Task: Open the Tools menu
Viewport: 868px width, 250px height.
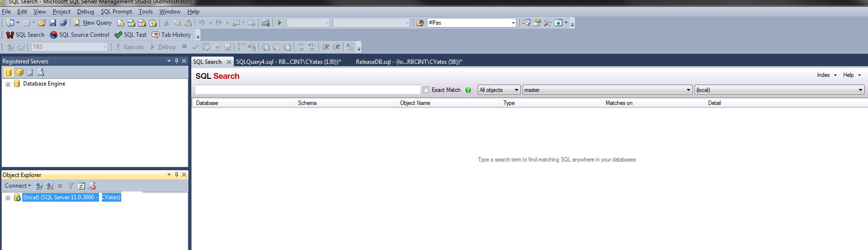Action: coord(145,12)
